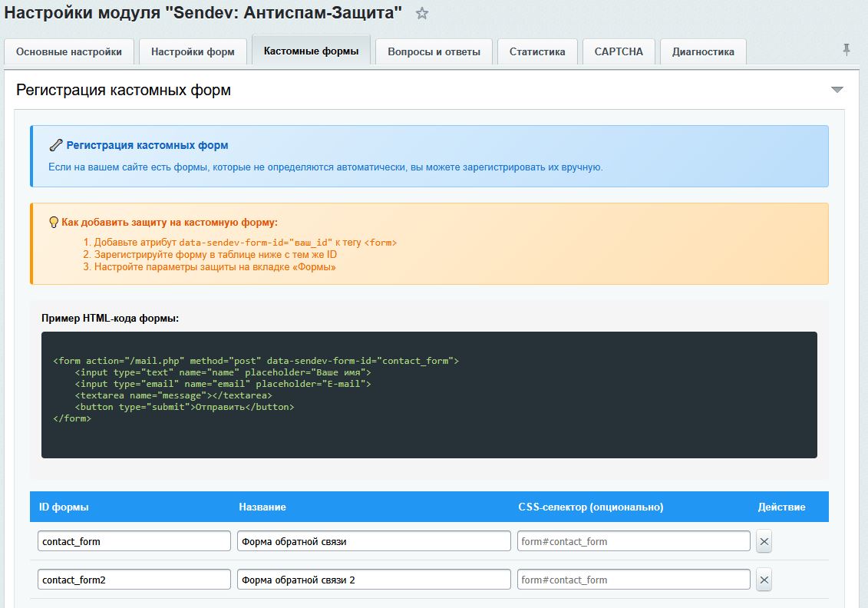Click the first CSS-селектор input field
This screenshot has height=608, width=868.
pyautogui.click(x=633, y=540)
